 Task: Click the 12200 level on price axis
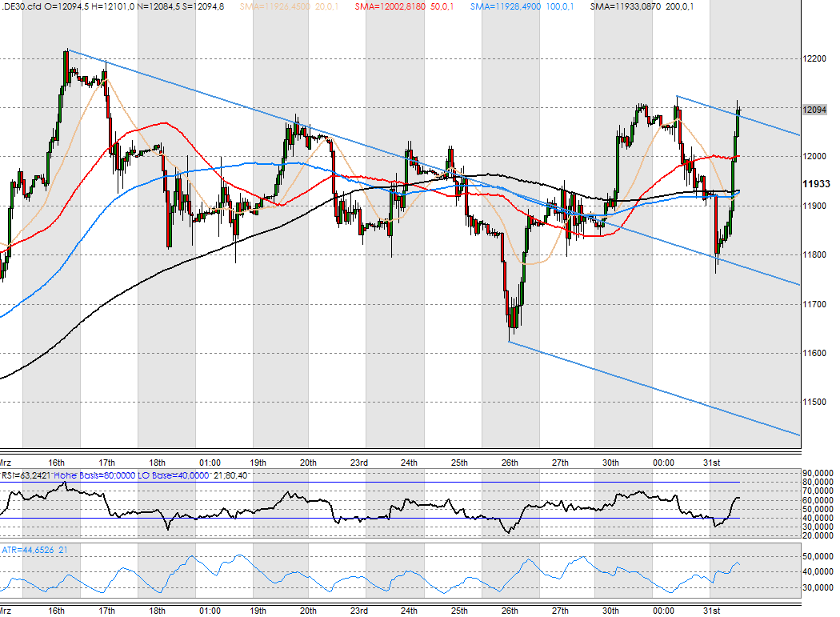814,59
